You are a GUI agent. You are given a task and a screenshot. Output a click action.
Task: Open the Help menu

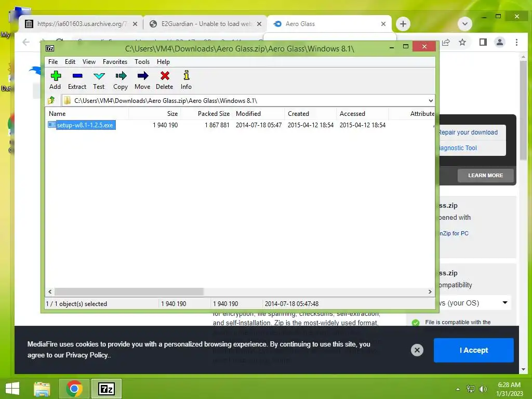point(163,62)
